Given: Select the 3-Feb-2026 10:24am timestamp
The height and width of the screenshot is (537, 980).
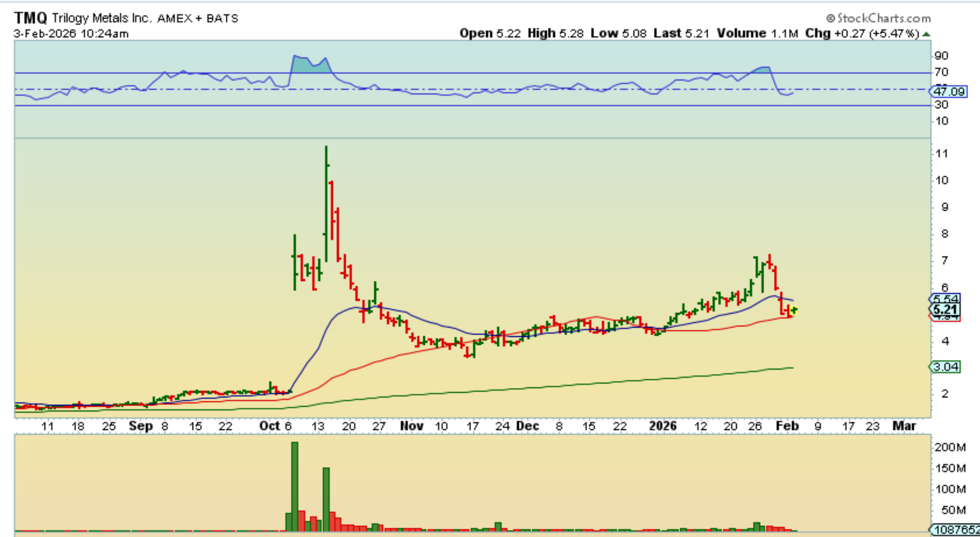Looking at the screenshot, I should click(71, 34).
